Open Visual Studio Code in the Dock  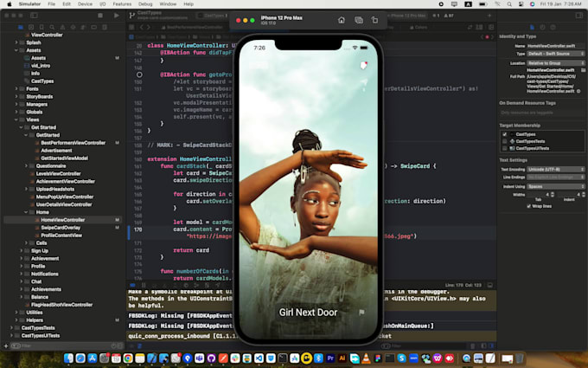pyautogui.click(x=259, y=358)
